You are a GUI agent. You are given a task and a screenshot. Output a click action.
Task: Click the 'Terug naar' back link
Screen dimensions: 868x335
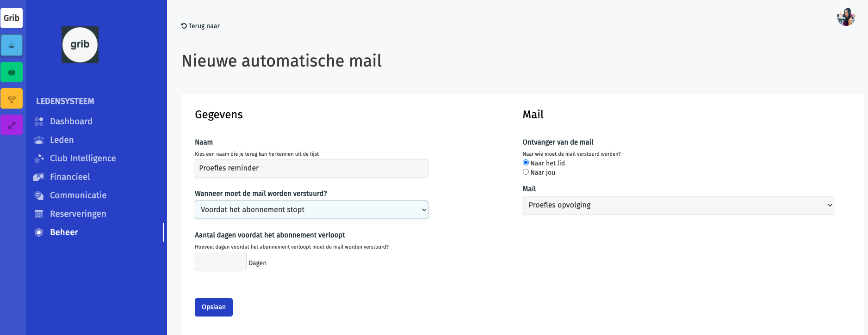coord(200,26)
